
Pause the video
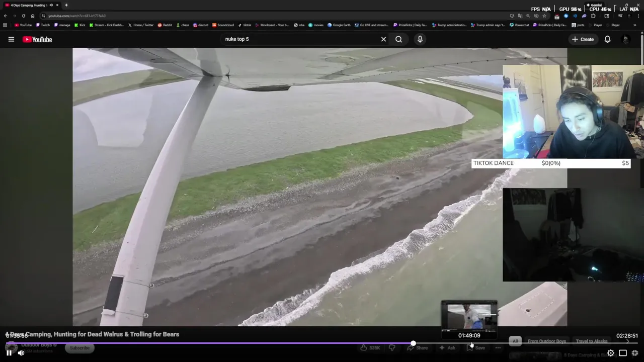pos(9,353)
